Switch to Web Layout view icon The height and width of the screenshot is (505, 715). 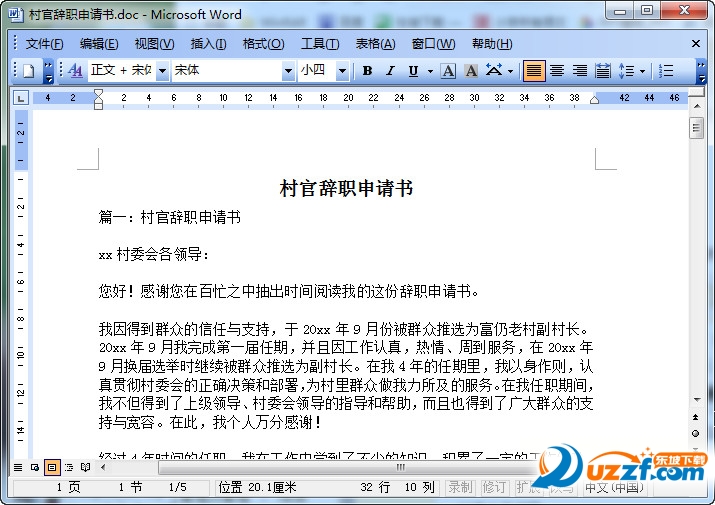[35, 467]
